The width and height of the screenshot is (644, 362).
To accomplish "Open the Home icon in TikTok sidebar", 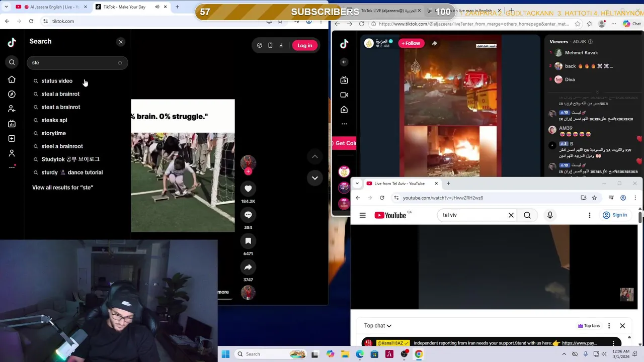I will click(12, 79).
